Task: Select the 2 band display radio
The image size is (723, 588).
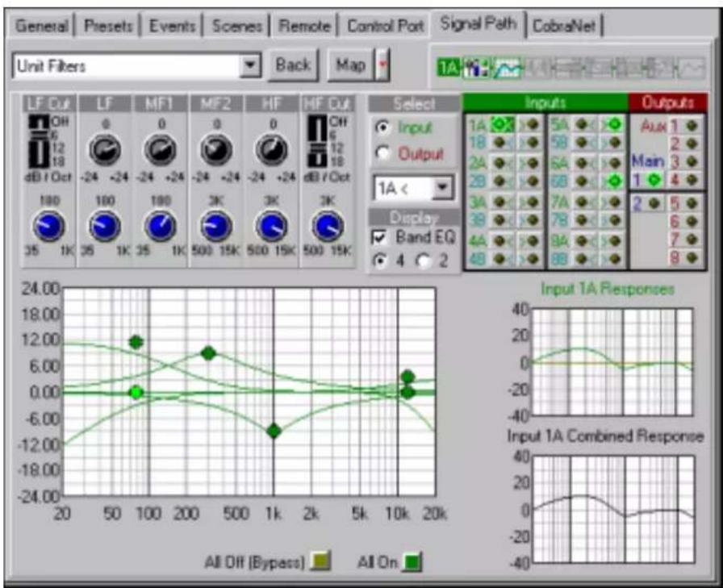Action: click(x=424, y=261)
